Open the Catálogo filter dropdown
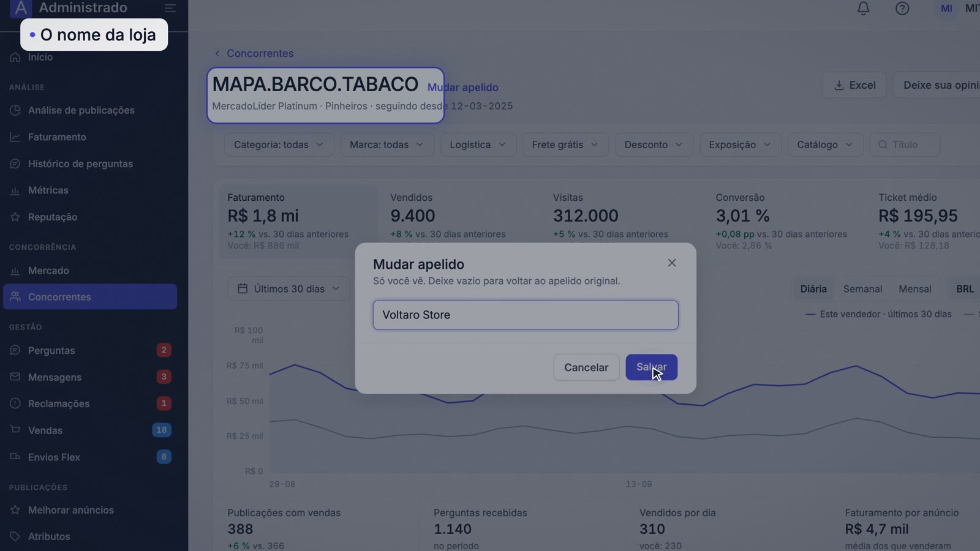Screen dimensions: 980x551 tap(825, 144)
